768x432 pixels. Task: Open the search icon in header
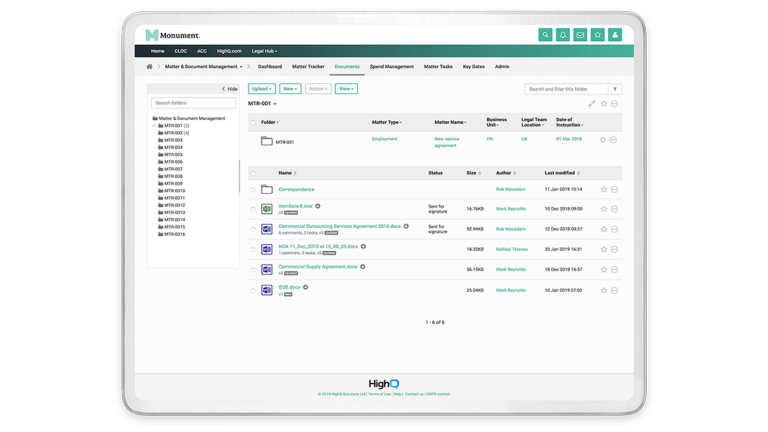point(545,35)
